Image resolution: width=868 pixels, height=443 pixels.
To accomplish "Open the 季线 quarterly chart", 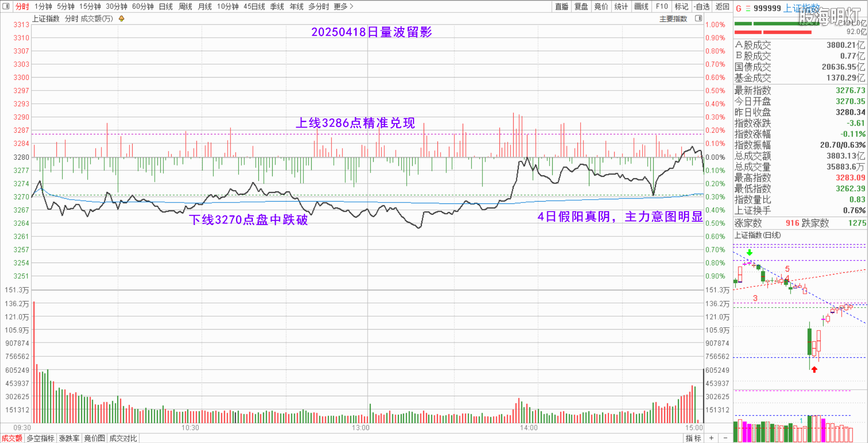I will [x=277, y=6].
